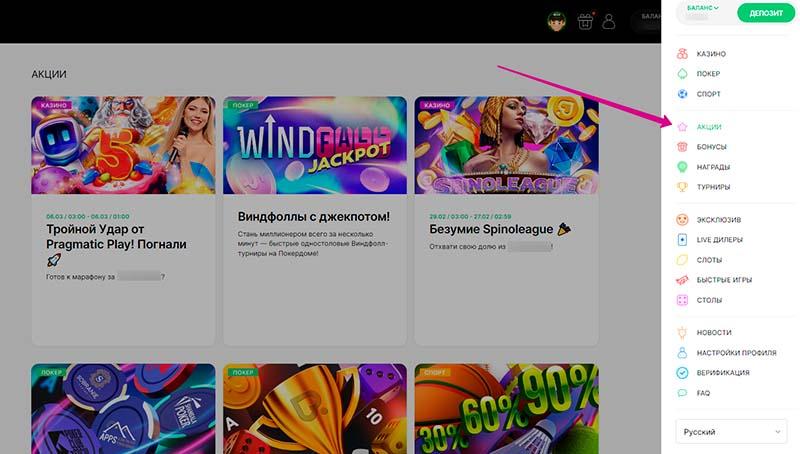Viewport: 800px width, 454px height.
Task: Open the user profile icon in header
Action: (x=609, y=21)
